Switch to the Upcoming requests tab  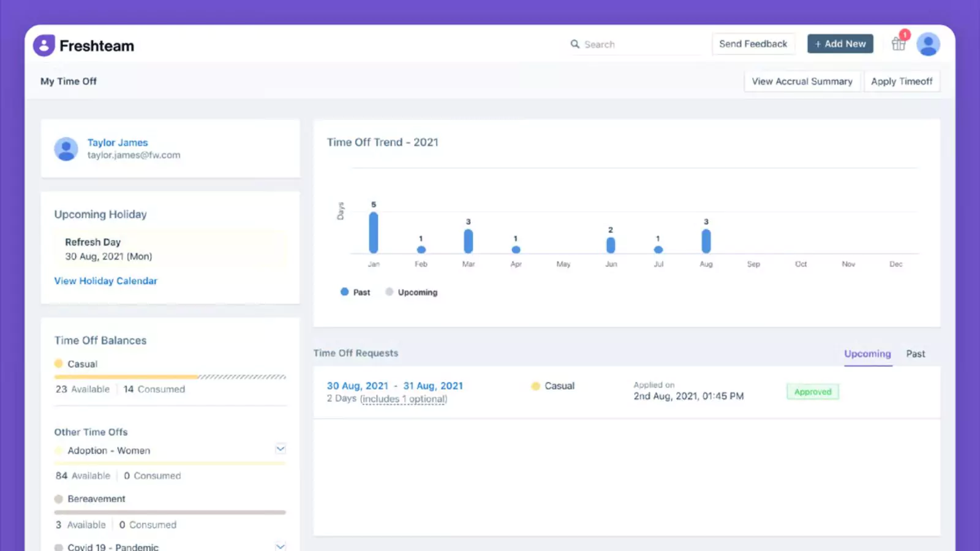[x=867, y=354]
